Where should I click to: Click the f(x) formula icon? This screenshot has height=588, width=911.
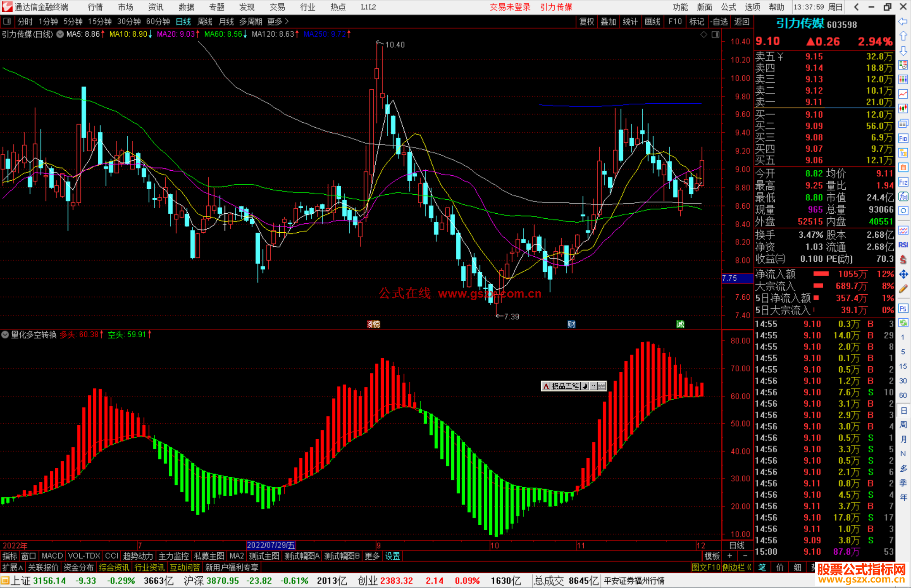click(x=903, y=196)
